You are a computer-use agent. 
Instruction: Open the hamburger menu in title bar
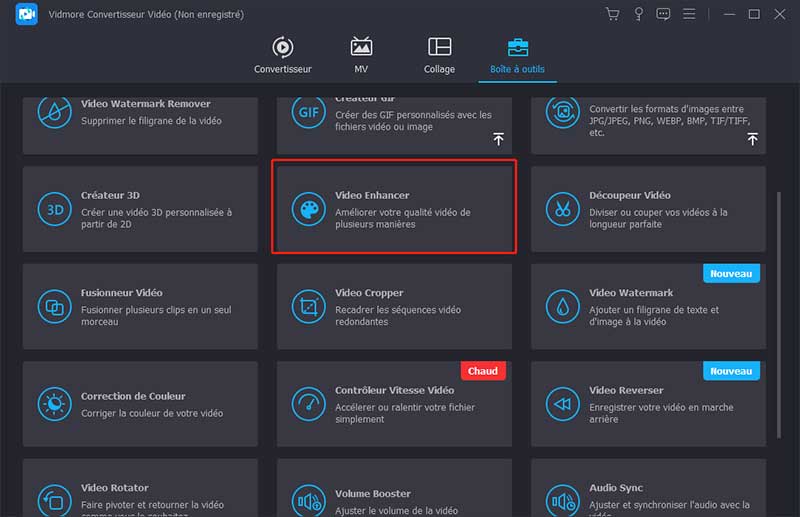click(x=688, y=14)
